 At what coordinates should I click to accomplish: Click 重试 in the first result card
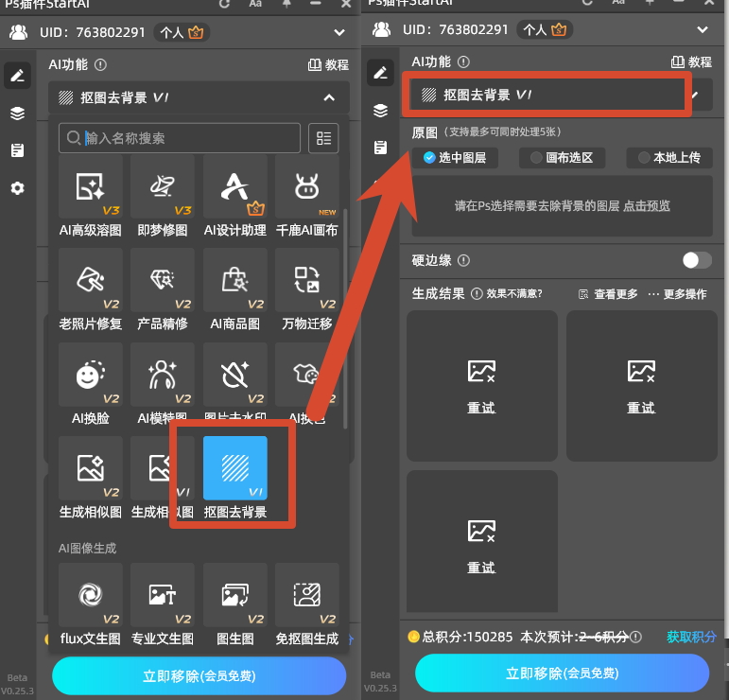(x=481, y=408)
